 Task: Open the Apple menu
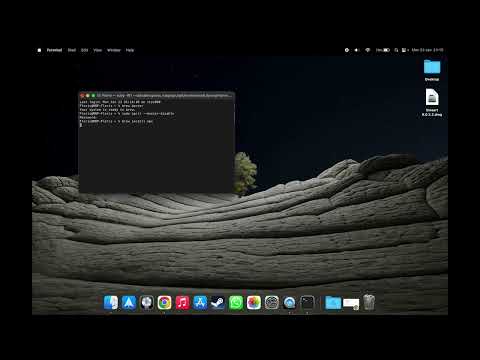pyautogui.click(x=39, y=50)
